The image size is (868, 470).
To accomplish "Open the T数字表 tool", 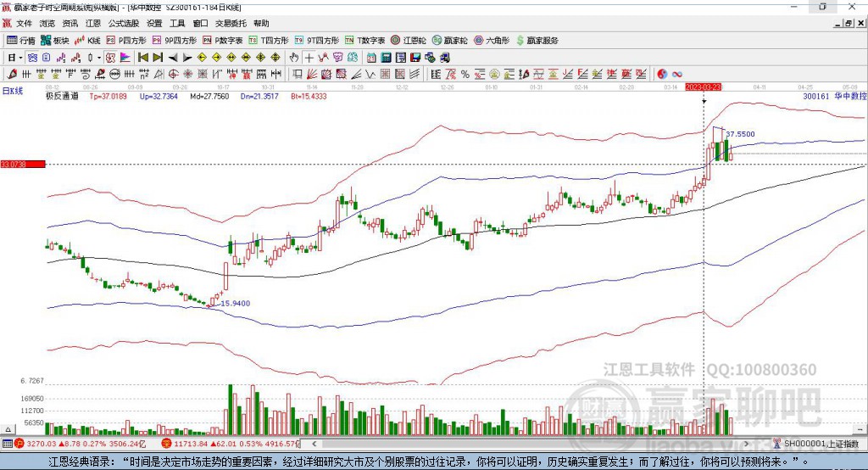I will coord(364,41).
